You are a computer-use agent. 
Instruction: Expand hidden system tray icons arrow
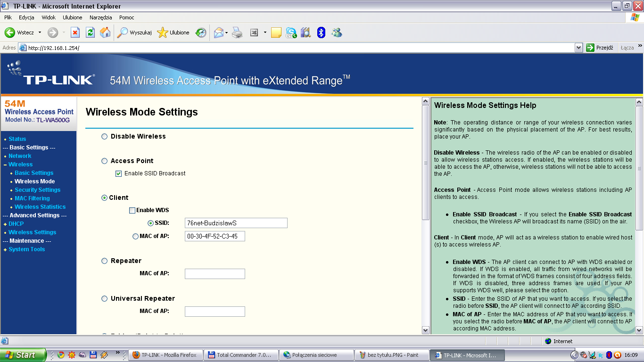pos(575,355)
